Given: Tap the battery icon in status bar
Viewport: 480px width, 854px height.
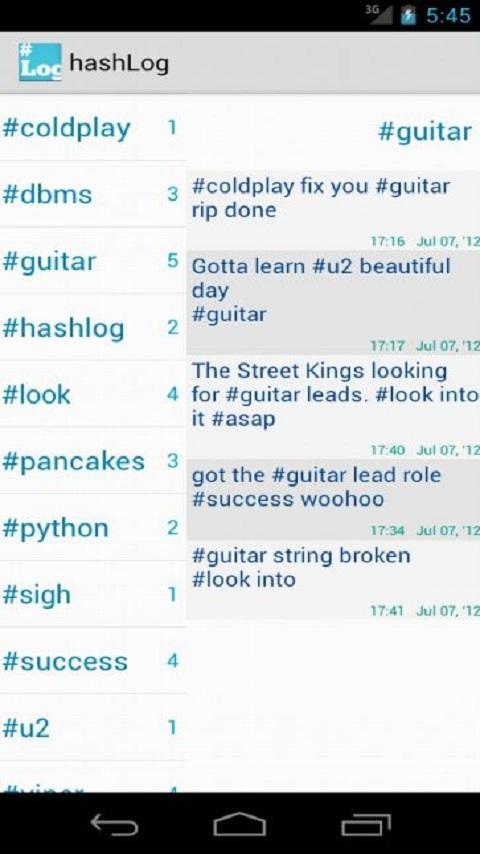Looking at the screenshot, I should [408, 15].
